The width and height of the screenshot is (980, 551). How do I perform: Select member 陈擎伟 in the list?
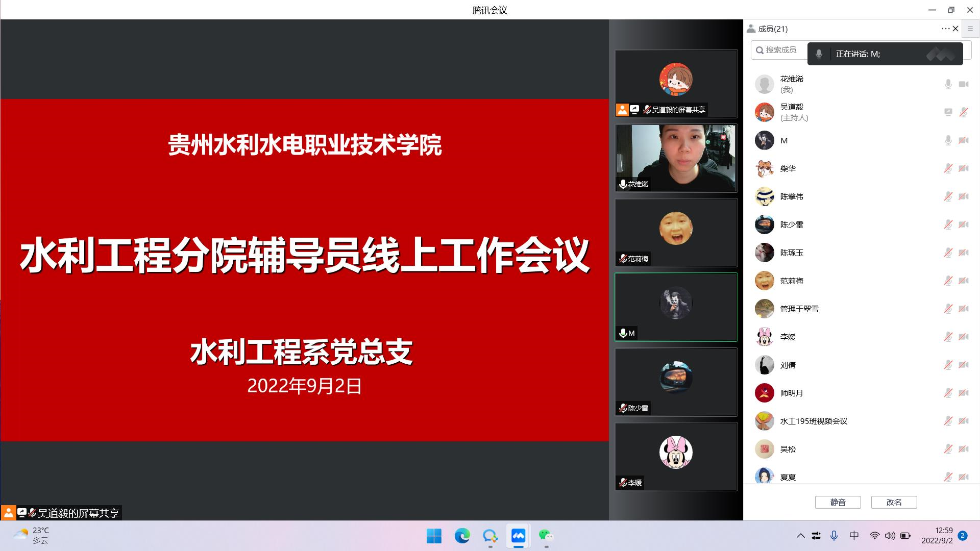pos(862,196)
